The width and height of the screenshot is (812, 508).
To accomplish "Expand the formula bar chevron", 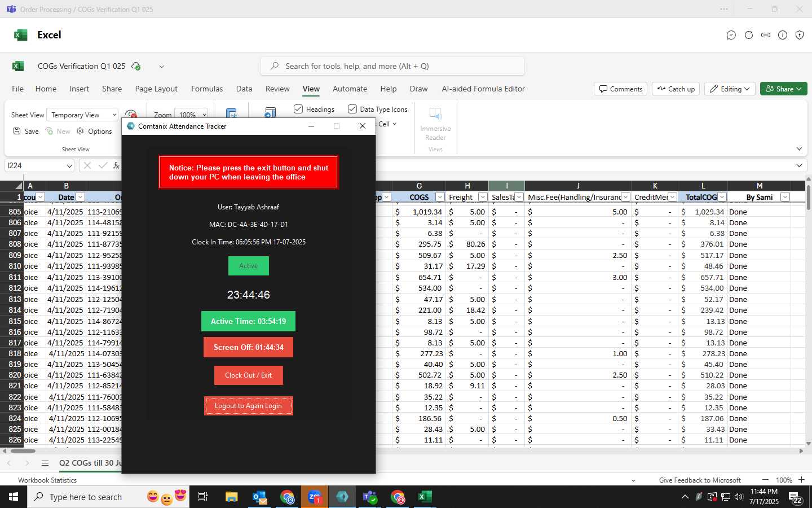I will click(799, 165).
